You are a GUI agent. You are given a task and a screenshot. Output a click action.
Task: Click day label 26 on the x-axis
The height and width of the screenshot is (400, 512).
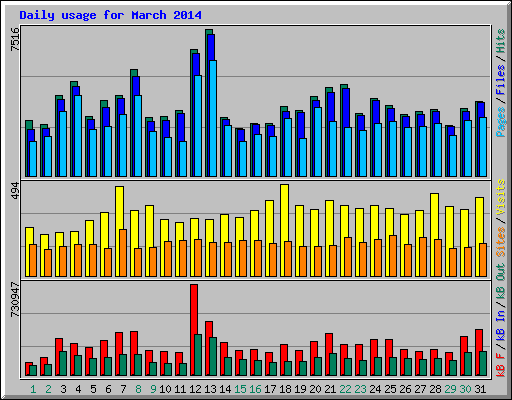pyautogui.click(x=405, y=389)
